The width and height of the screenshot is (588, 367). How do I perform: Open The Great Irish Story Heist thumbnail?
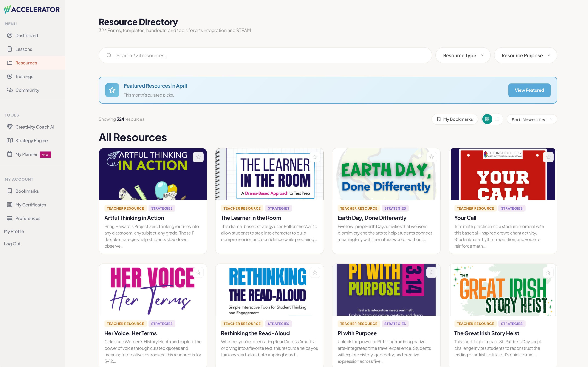point(503,290)
